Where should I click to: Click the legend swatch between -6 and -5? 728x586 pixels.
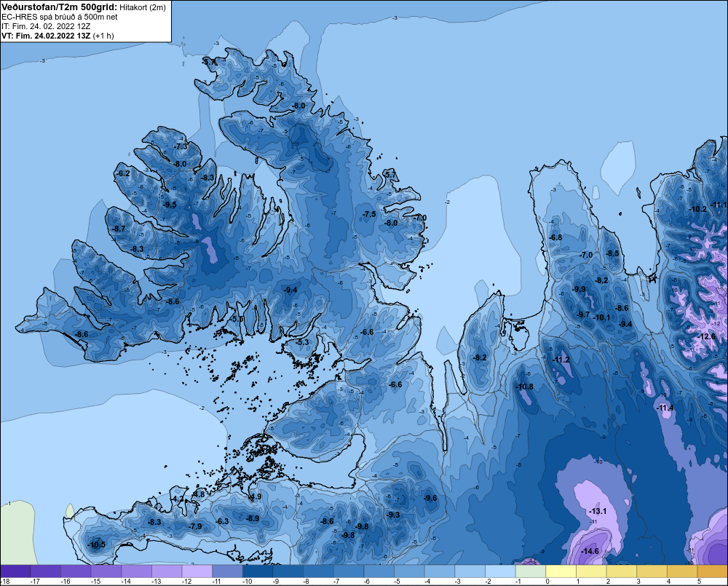point(379,571)
